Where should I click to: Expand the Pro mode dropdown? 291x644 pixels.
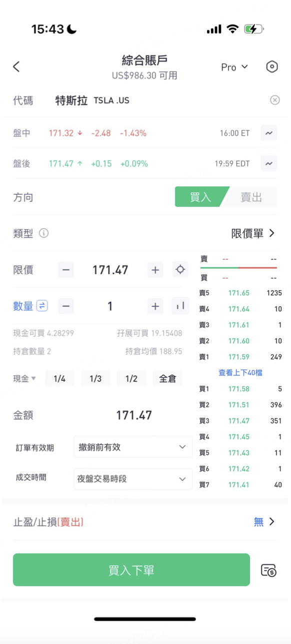pos(234,67)
